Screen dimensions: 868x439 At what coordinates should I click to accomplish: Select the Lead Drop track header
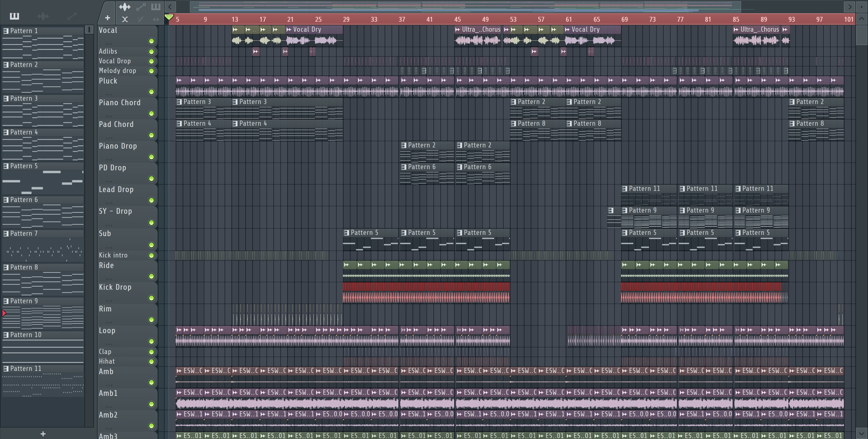pos(127,194)
